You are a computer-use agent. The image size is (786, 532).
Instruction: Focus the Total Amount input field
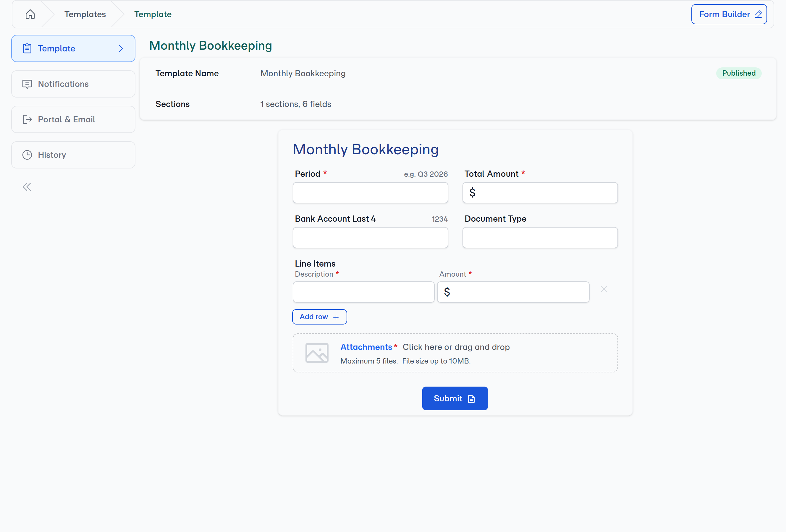[x=540, y=193]
